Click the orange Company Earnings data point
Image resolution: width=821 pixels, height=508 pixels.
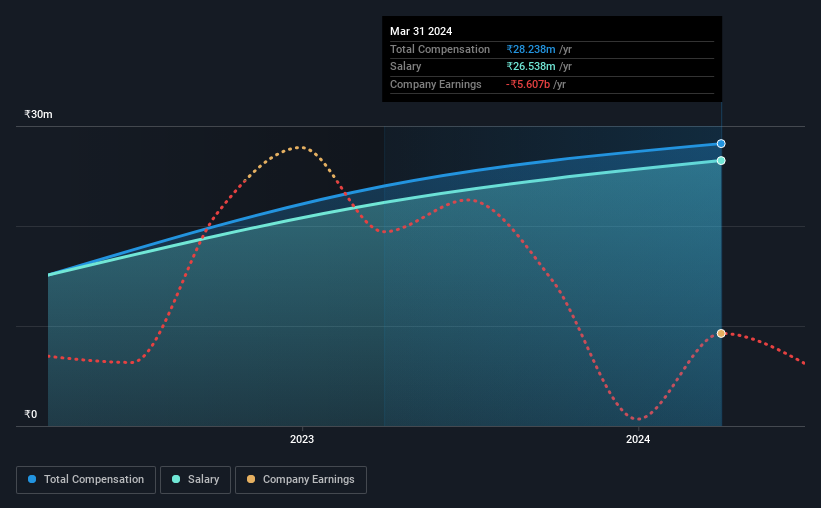coord(721,334)
